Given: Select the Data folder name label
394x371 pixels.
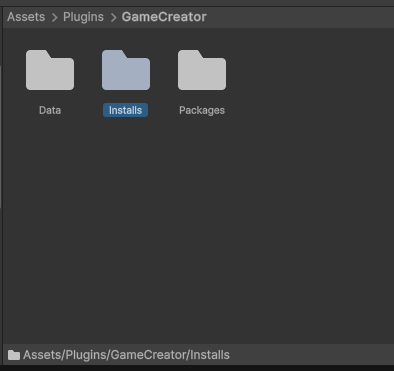Looking at the screenshot, I should click(50, 110).
